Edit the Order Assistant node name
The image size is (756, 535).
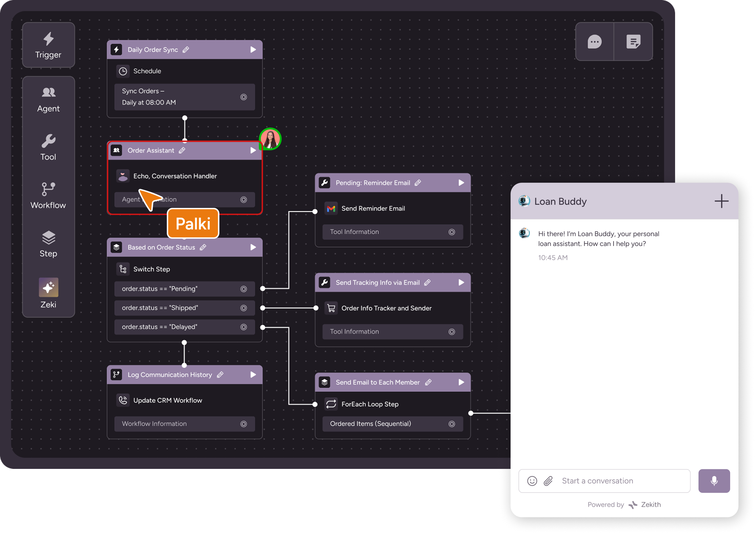click(x=182, y=151)
